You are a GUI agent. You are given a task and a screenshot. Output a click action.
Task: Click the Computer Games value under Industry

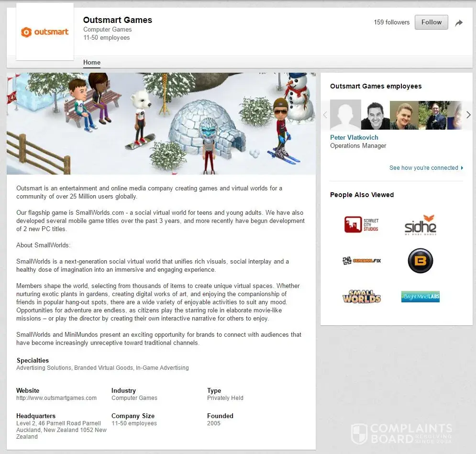pos(134,398)
